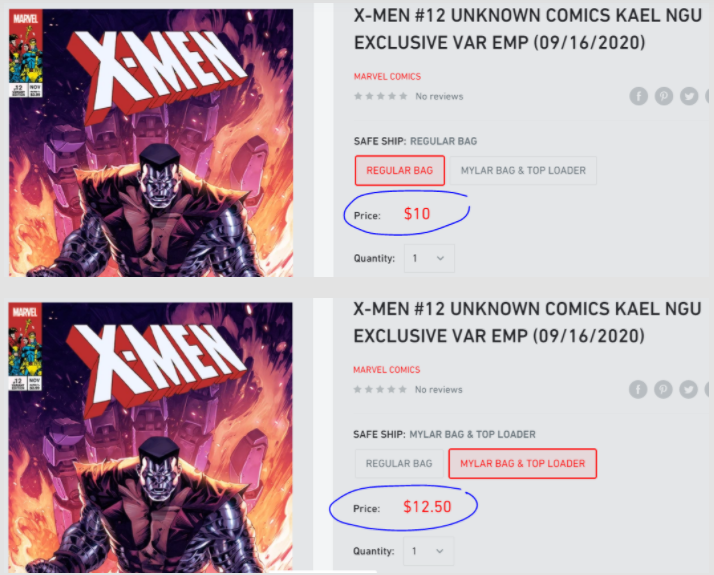714x575 pixels.
Task: Click Facebook share icon in the $10 listing
Action: tap(639, 96)
